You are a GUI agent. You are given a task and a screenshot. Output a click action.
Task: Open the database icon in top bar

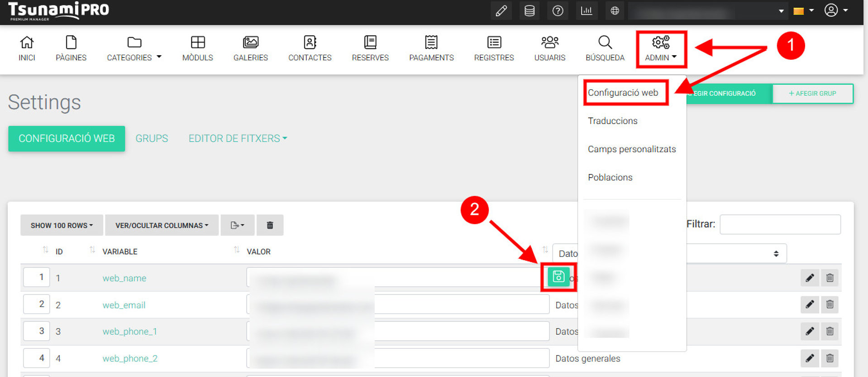pos(529,11)
